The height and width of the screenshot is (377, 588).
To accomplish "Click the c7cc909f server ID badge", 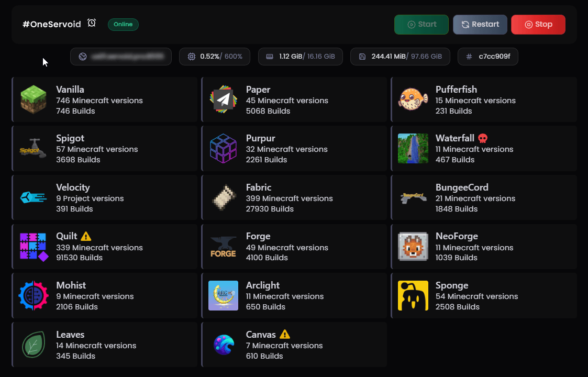I will (488, 57).
